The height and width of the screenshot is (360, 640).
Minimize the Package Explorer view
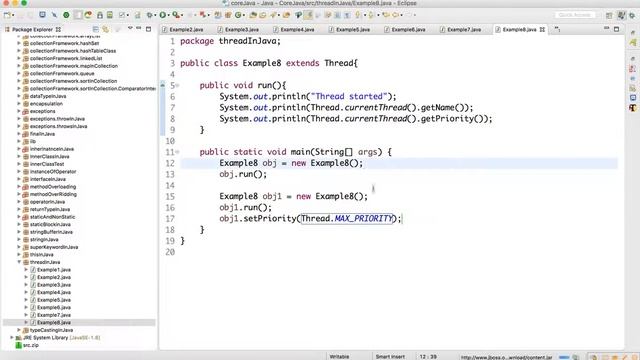pyautogui.click(x=139, y=29)
